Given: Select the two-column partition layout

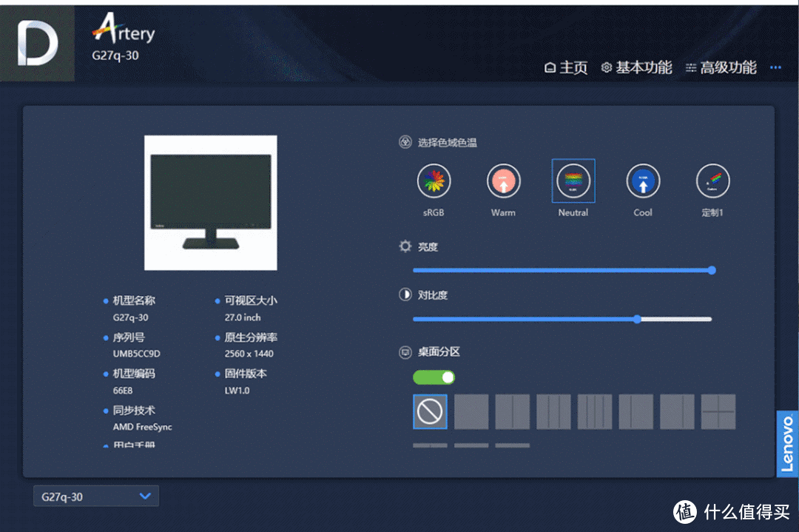Looking at the screenshot, I should (513, 411).
